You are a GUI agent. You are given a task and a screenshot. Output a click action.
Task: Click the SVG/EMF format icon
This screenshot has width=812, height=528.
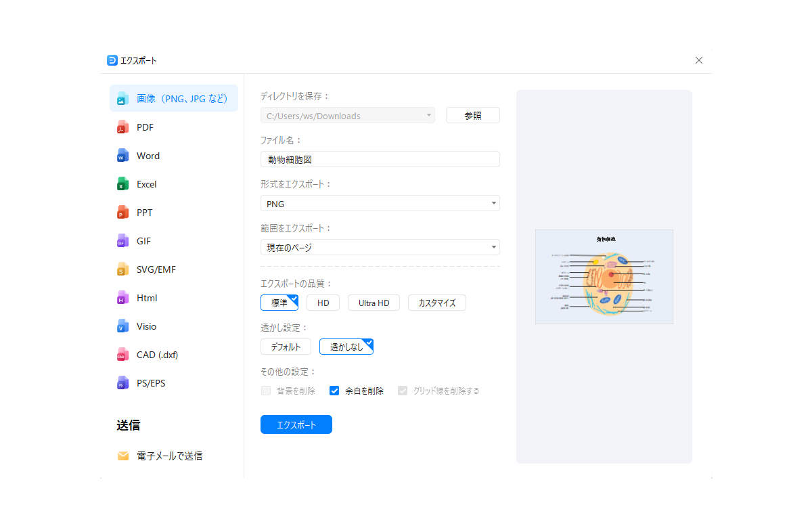pos(122,269)
